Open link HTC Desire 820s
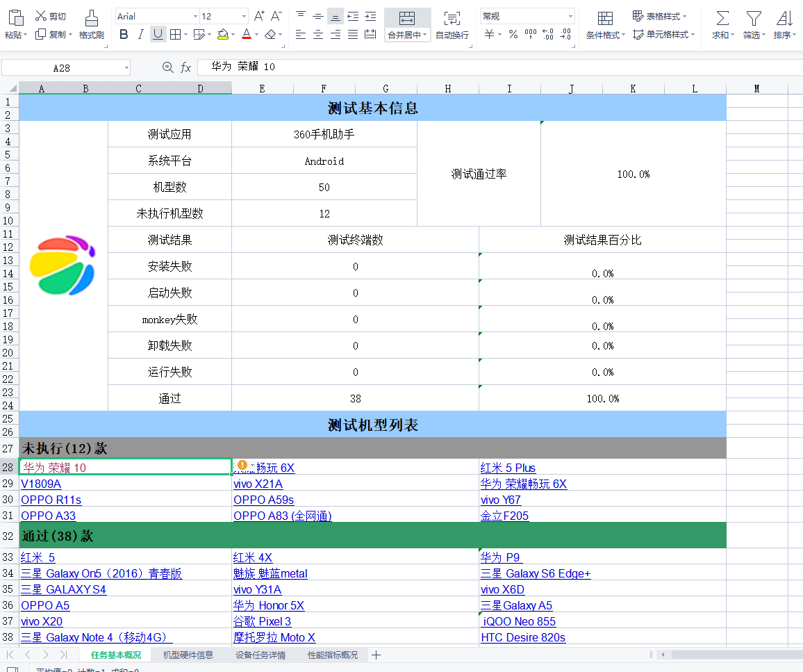The width and height of the screenshot is (803, 672). point(523,638)
